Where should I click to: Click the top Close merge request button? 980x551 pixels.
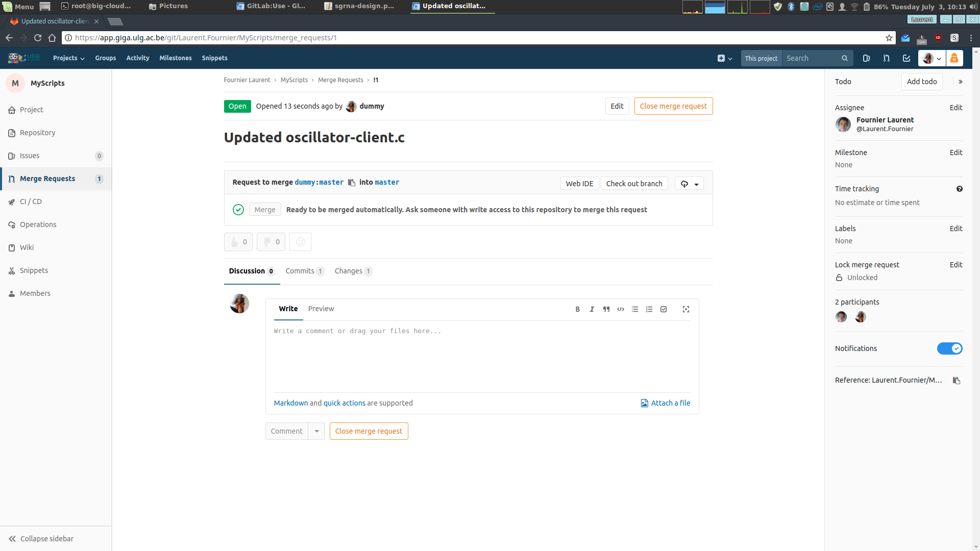673,106
